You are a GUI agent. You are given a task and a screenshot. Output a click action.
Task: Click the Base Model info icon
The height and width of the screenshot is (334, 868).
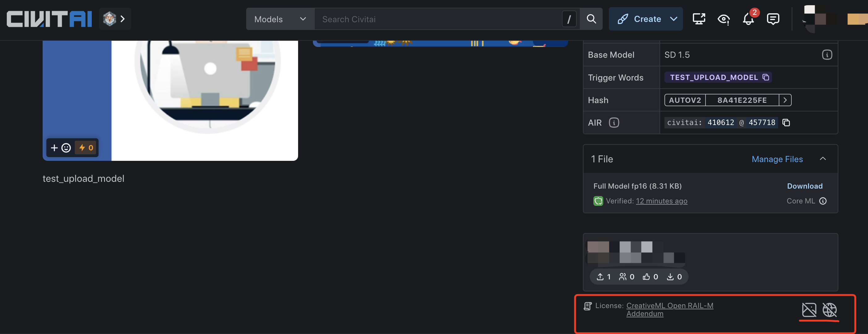coord(827,55)
